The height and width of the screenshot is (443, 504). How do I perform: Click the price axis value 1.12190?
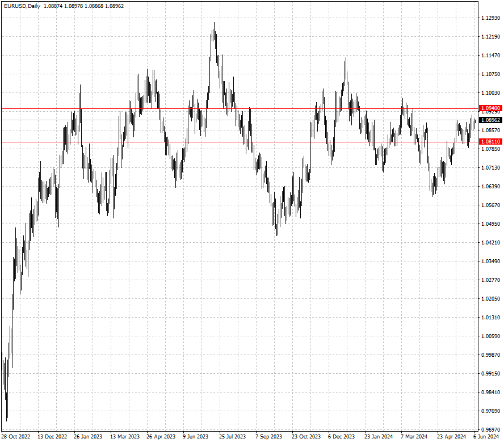point(490,37)
